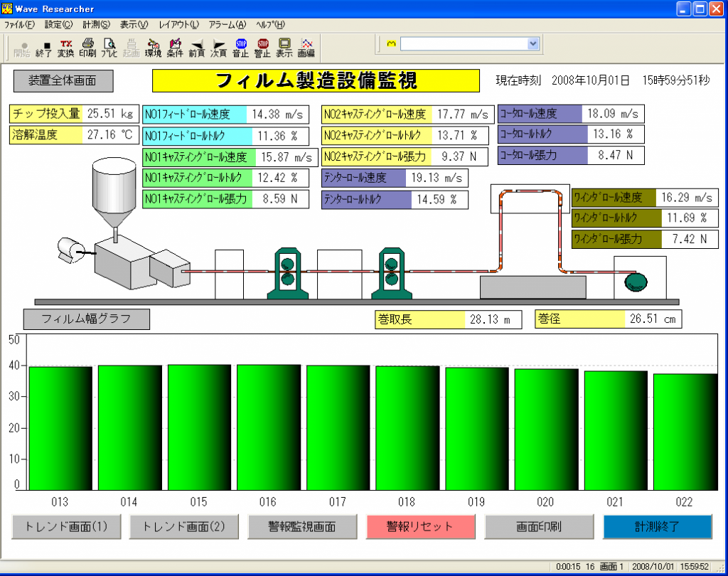The image size is (728, 576).
Task: Click the 2008/10/01 date in status bar
Action: click(x=653, y=567)
